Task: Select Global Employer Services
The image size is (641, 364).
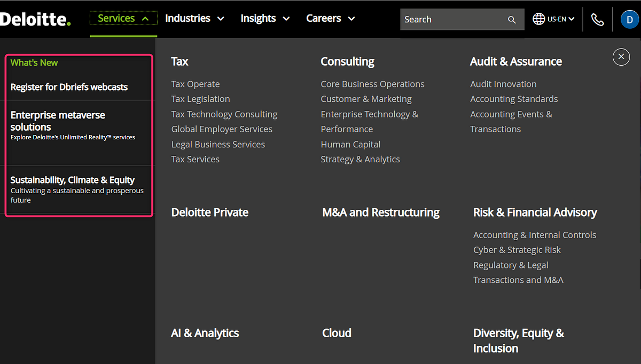Action: tap(222, 129)
